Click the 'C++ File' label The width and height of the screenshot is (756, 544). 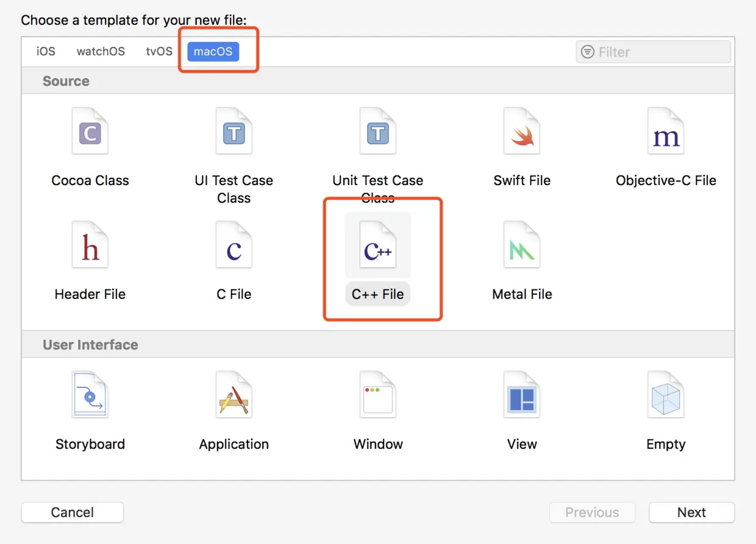378,294
